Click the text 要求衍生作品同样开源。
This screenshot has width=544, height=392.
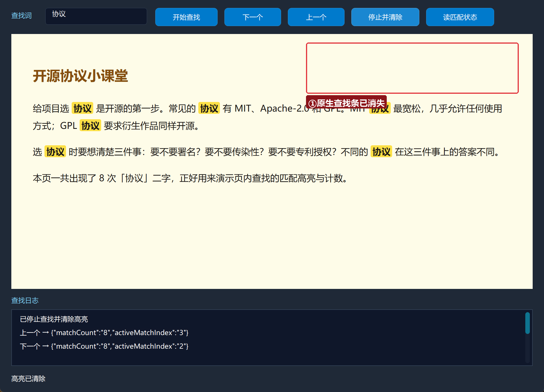tap(152, 125)
